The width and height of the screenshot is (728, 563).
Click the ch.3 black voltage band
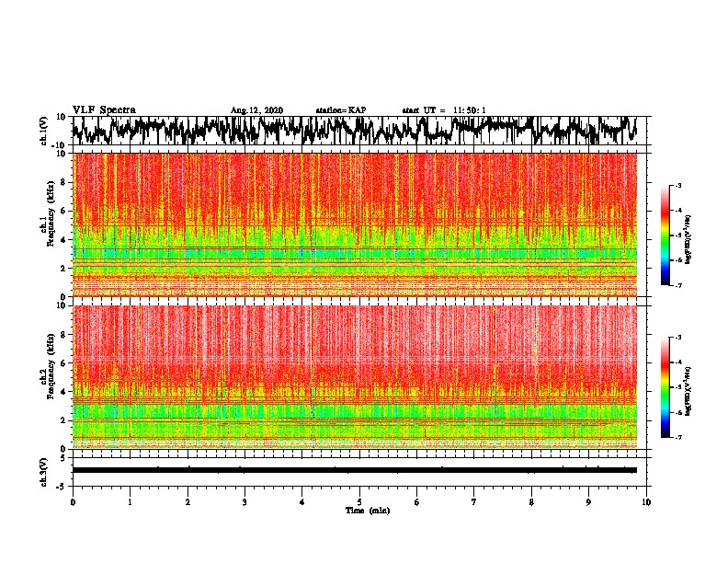[355, 470]
